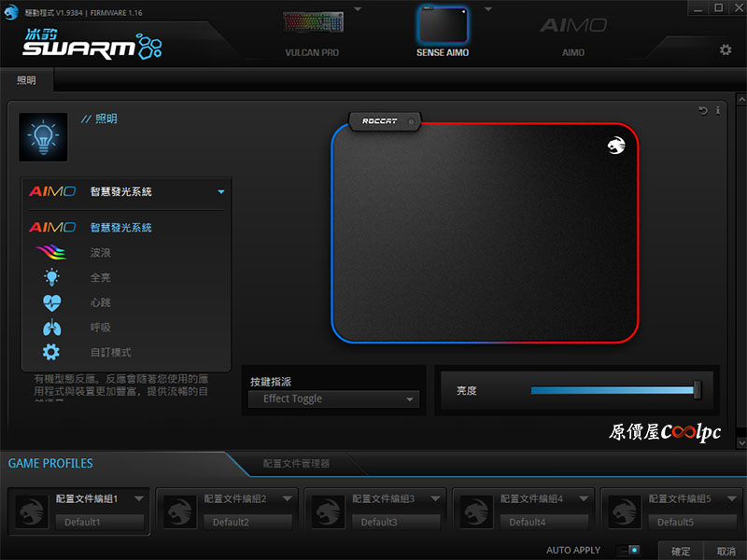Click the scrollbar down arrow on the right

click(x=741, y=442)
